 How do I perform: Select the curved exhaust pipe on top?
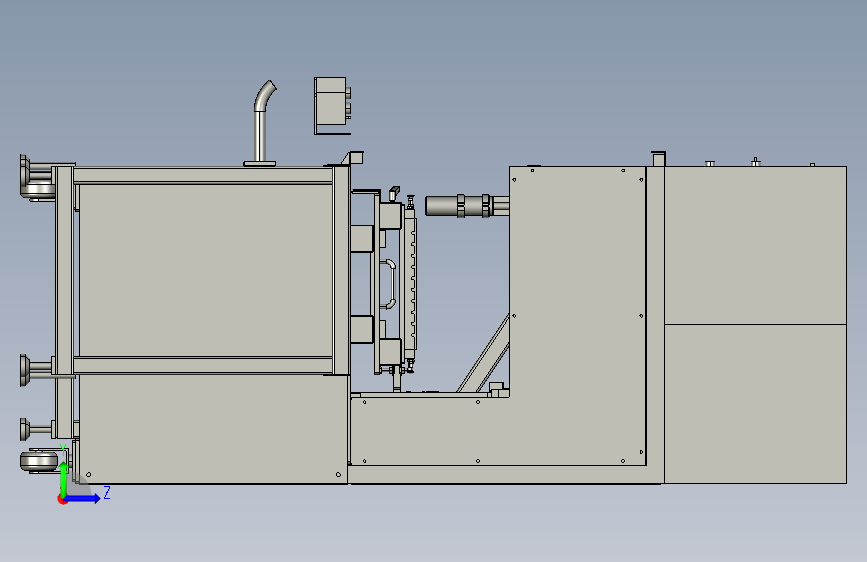[262, 123]
